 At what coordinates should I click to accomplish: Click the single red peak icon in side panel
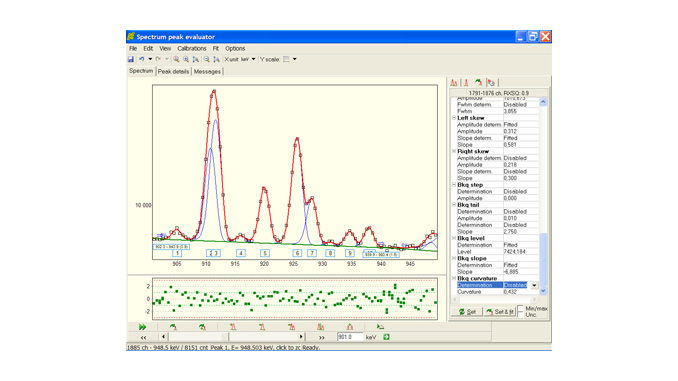(466, 83)
